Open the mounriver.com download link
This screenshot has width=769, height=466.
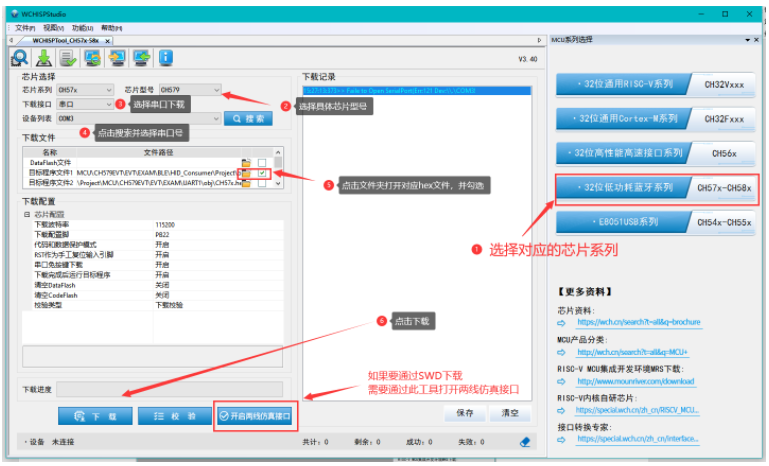click(636, 381)
